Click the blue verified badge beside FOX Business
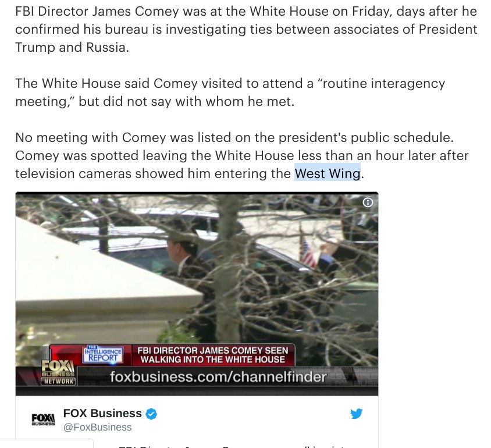 point(152,414)
